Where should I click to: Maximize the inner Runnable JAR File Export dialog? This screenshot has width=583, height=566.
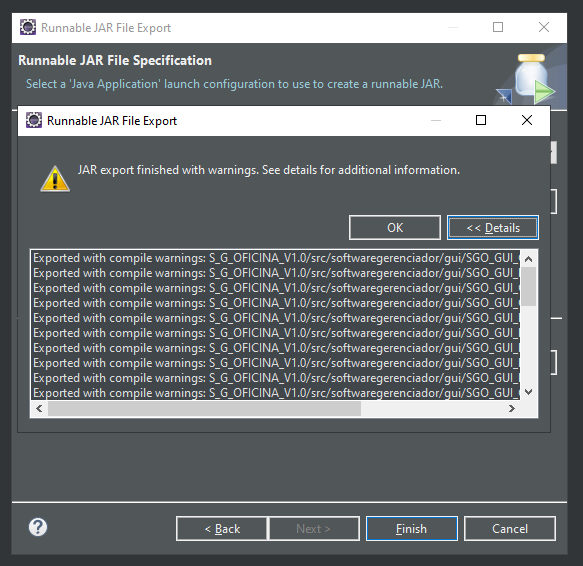[x=481, y=120]
